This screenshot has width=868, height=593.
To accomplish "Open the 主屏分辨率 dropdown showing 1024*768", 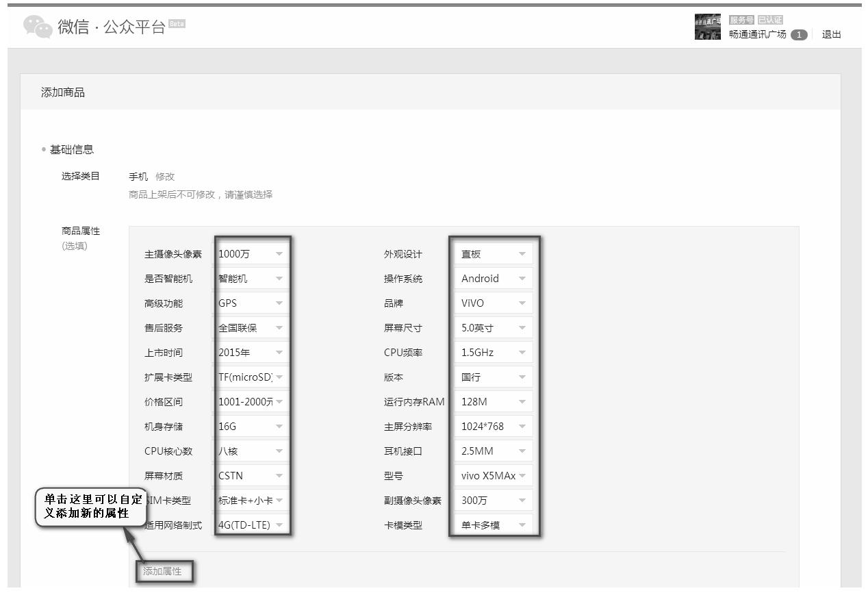I will click(x=494, y=427).
